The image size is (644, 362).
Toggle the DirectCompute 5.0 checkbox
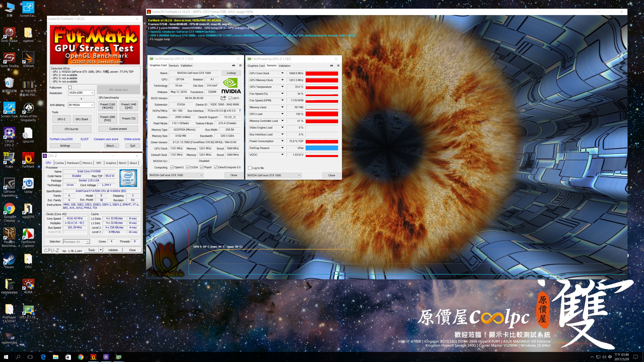point(216,167)
